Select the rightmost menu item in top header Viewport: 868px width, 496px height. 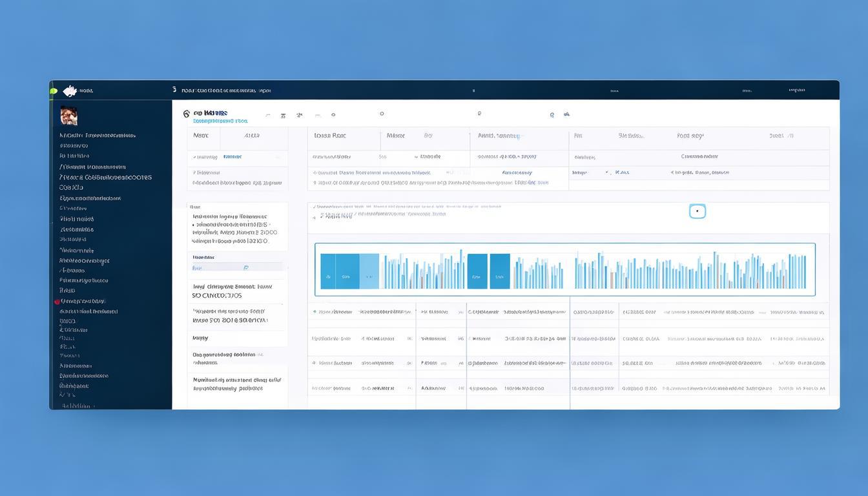[x=796, y=91]
